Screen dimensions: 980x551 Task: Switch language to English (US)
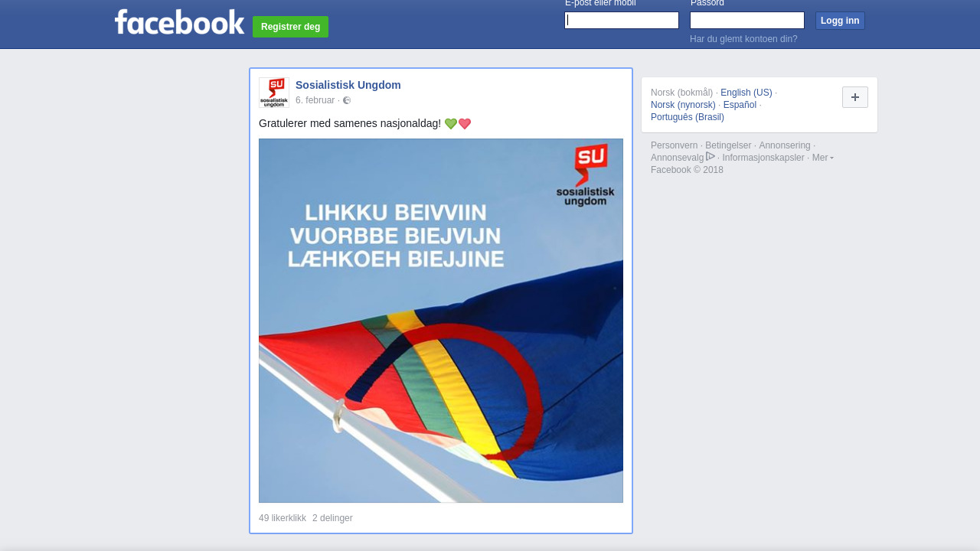(x=746, y=93)
